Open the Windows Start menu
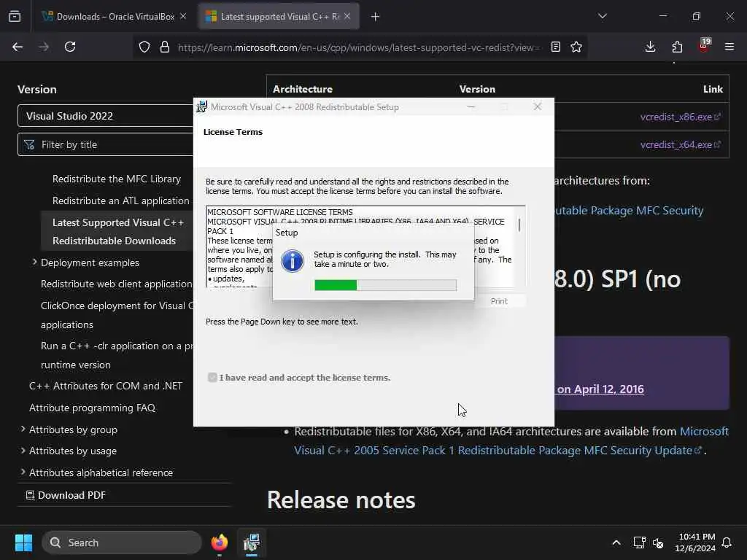The width and height of the screenshot is (747, 560). pos(23,542)
